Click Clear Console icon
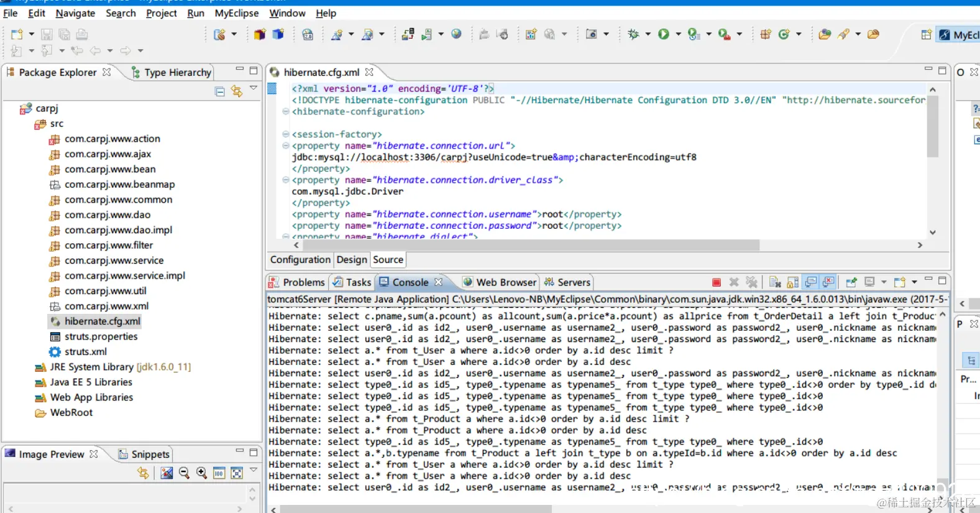980x513 pixels. (775, 282)
